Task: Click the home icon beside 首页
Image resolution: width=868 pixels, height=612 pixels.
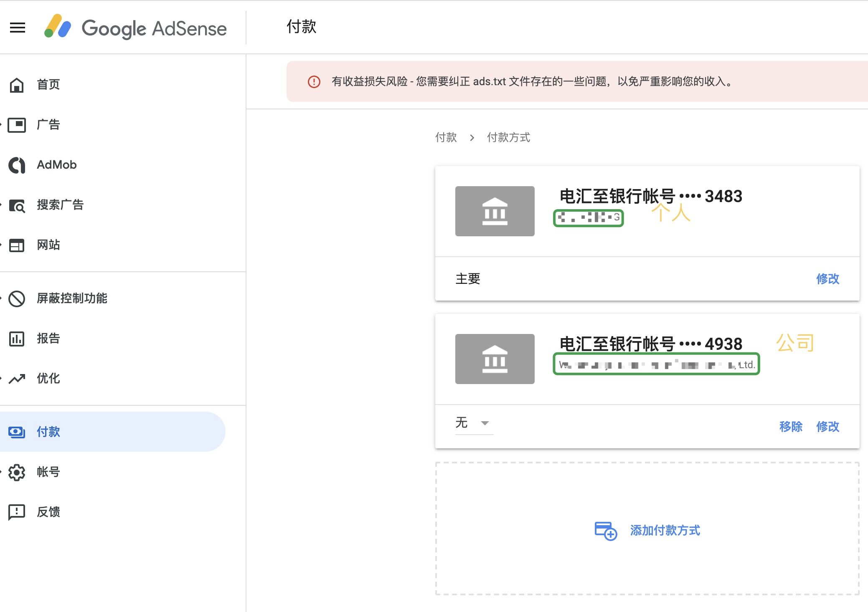Action: pos(17,85)
